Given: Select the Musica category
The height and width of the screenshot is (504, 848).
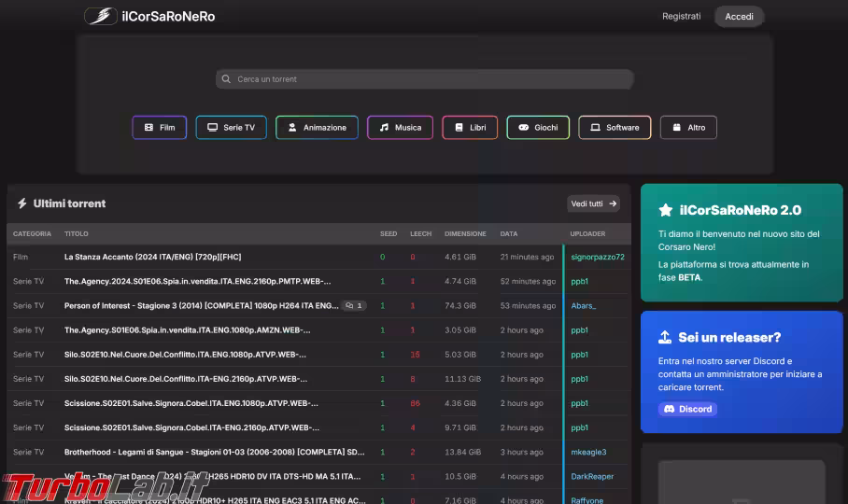Looking at the screenshot, I should (x=401, y=128).
